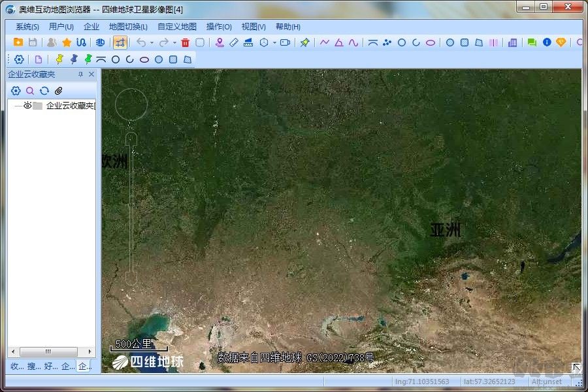588x392 pixels.
Task: Open the favorites panel settings gear
Action: tap(15, 91)
